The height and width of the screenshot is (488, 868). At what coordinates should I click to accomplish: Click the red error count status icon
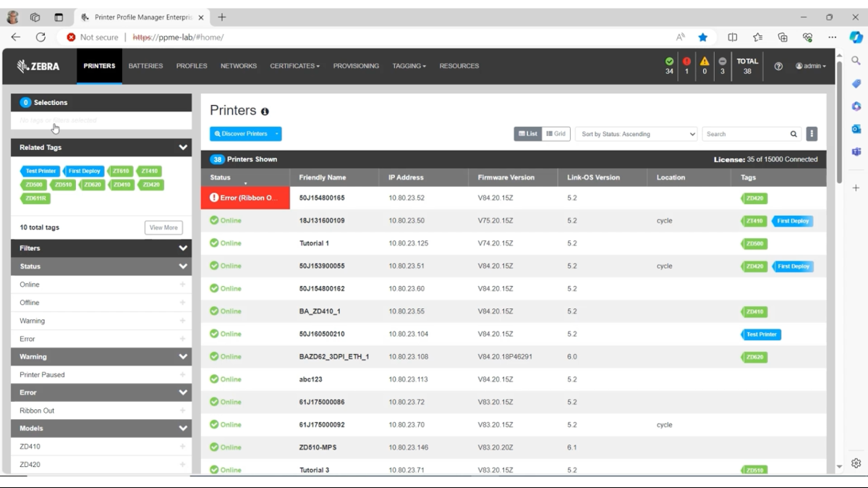tap(686, 62)
